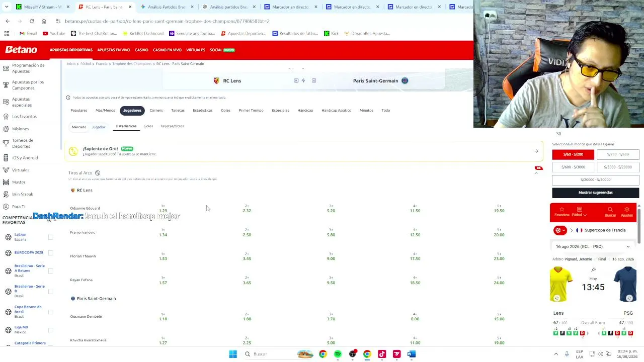644x362 pixels.
Task: Select the Goles player sub-tab
Action: click(148, 126)
